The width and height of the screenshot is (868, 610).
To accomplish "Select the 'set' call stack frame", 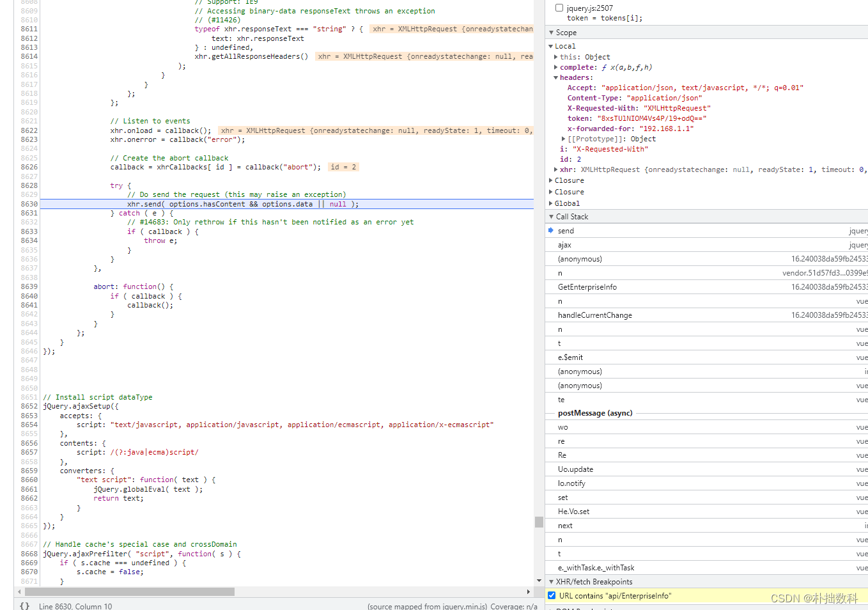I will (x=706, y=497).
